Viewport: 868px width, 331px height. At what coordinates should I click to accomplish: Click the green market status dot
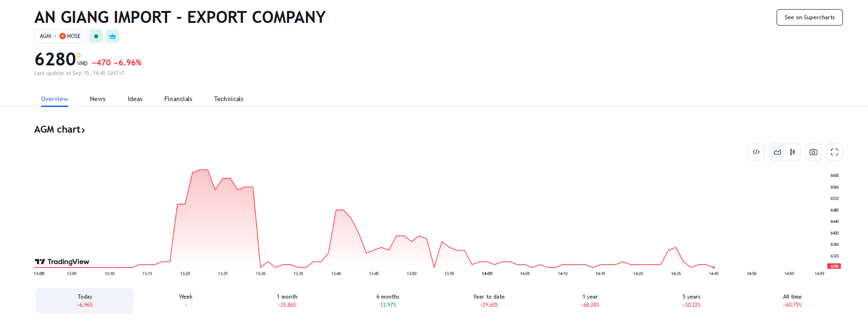(x=96, y=36)
